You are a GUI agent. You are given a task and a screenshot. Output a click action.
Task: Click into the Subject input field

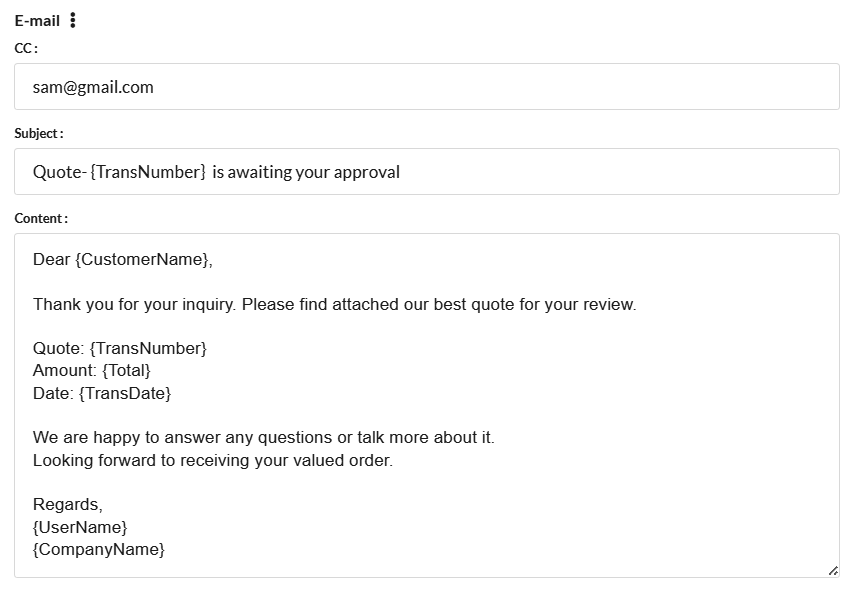click(427, 172)
